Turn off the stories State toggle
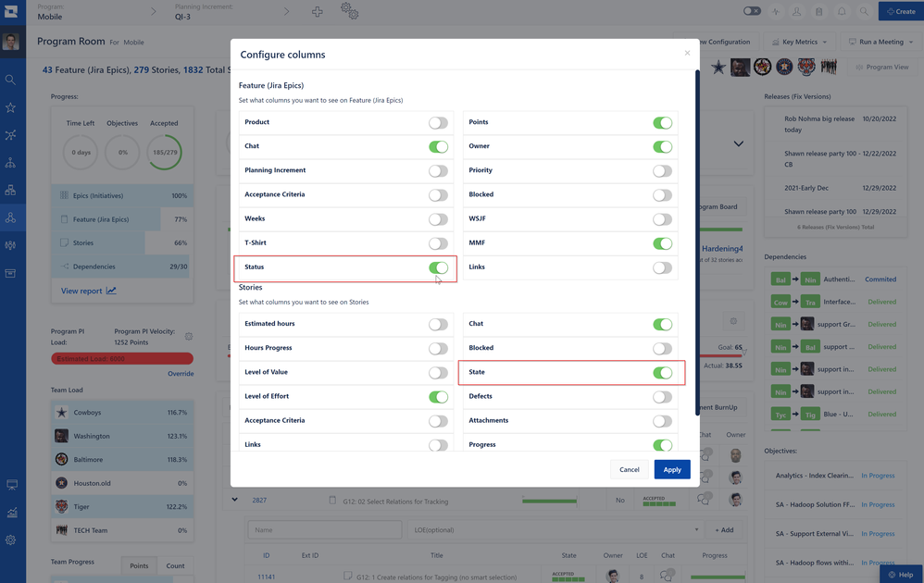 click(662, 372)
